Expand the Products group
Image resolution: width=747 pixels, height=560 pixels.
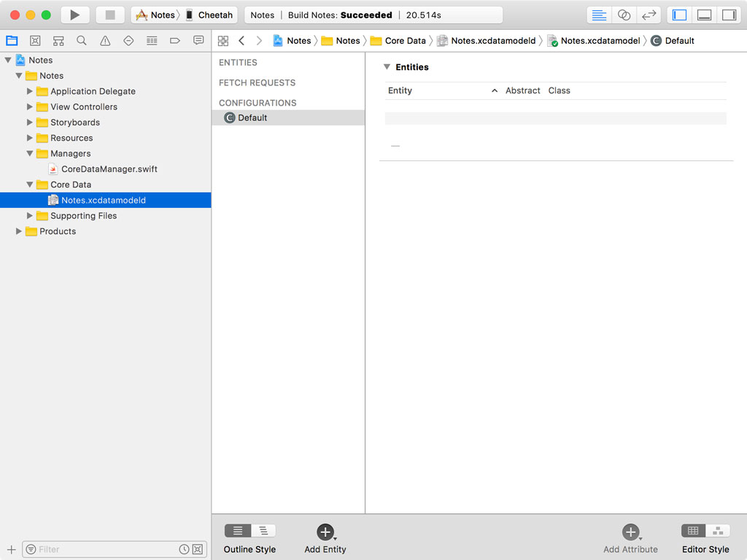18,231
